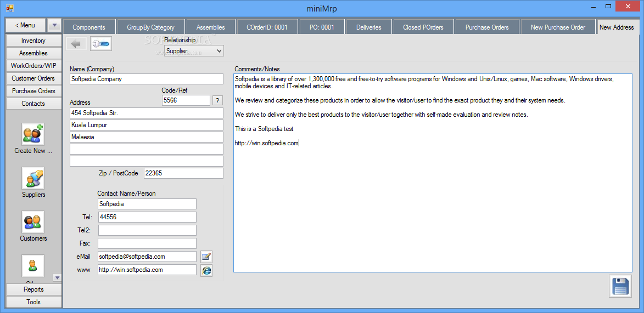The height and width of the screenshot is (313, 644).
Task: Expand the dropdown arrow next to Menu
Action: 54,25
